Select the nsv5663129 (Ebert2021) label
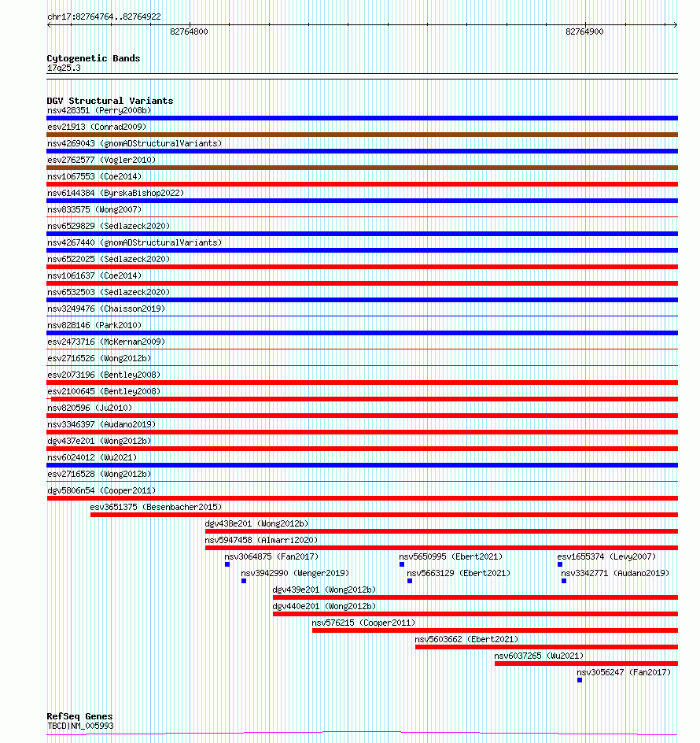700x743 pixels. 459,573
